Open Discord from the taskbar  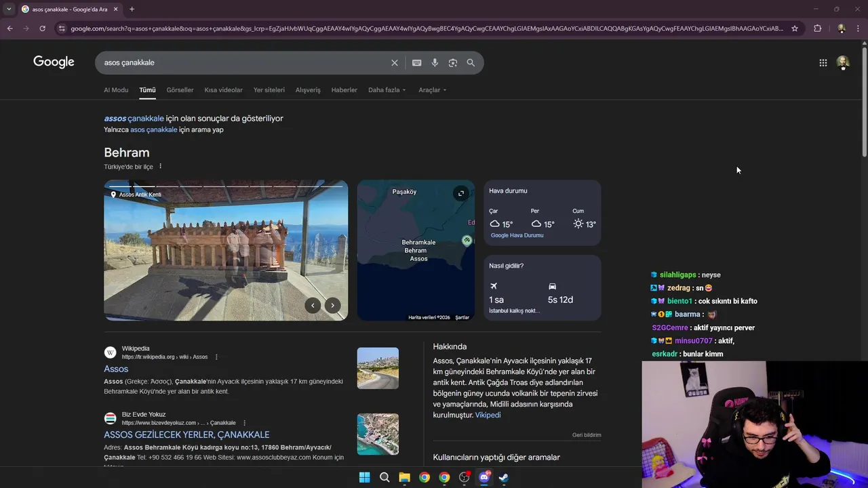[x=484, y=477]
